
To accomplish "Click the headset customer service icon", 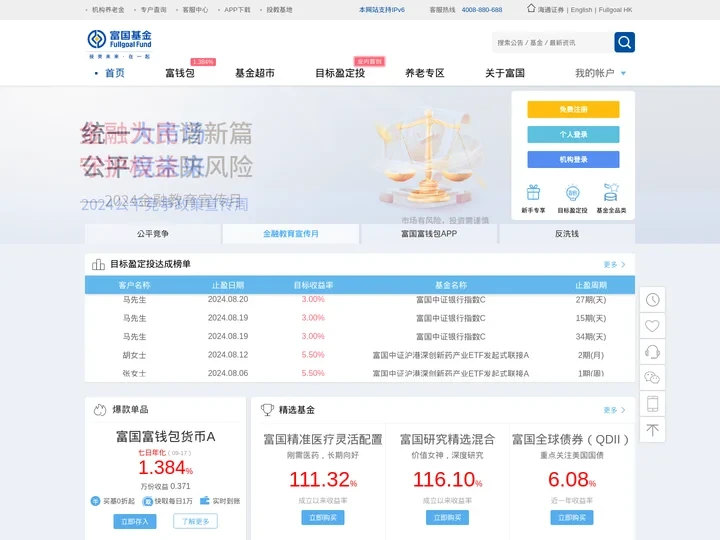I will pyautogui.click(x=652, y=352).
